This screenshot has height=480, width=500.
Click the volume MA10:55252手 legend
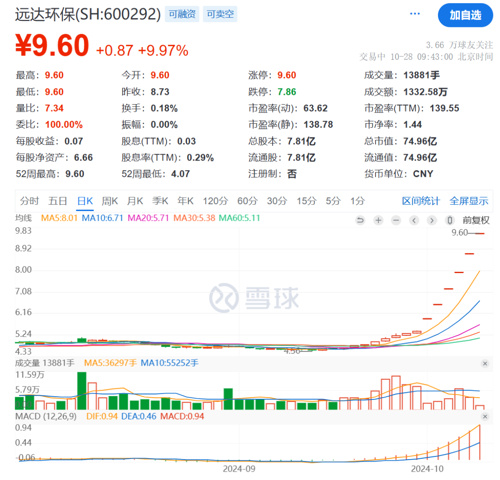(169, 363)
